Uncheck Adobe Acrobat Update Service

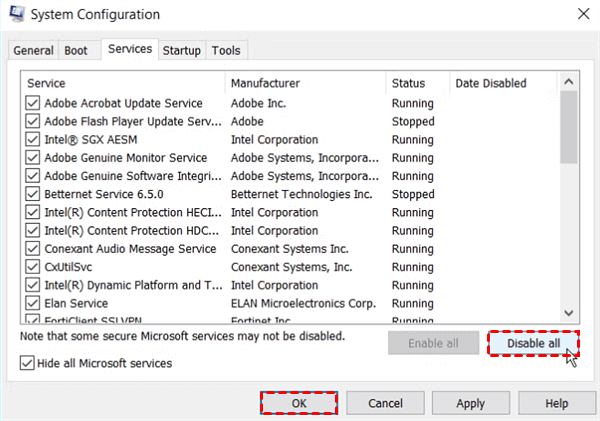[33, 103]
